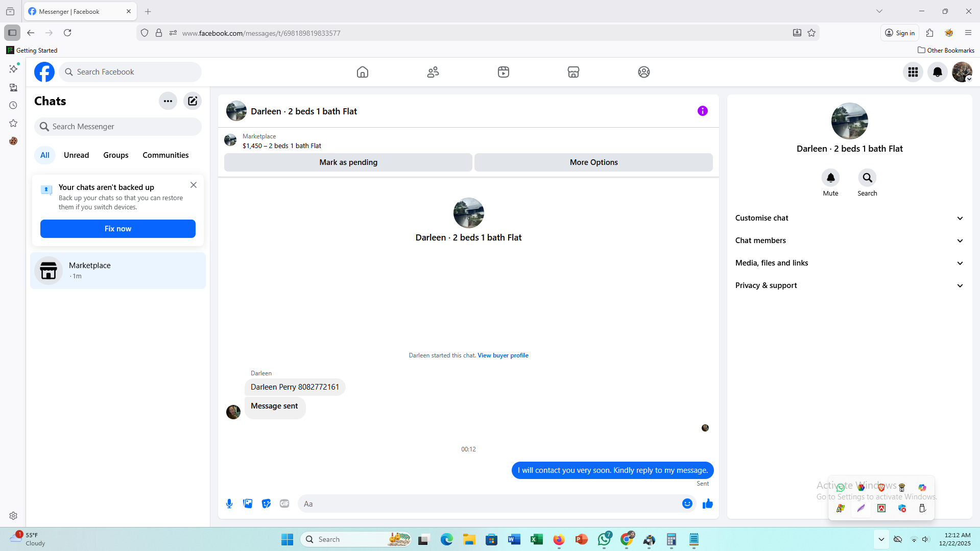Viewport: 980px width, 551px height.
Task: Click the large listing photo in info panel
Action: pyautogui.click(x=850, y=121)
